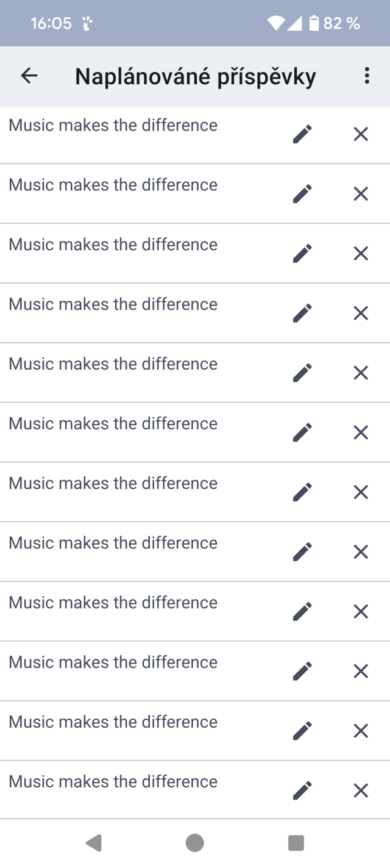
Task: Tap the back arrow in header
Action: 29,76
